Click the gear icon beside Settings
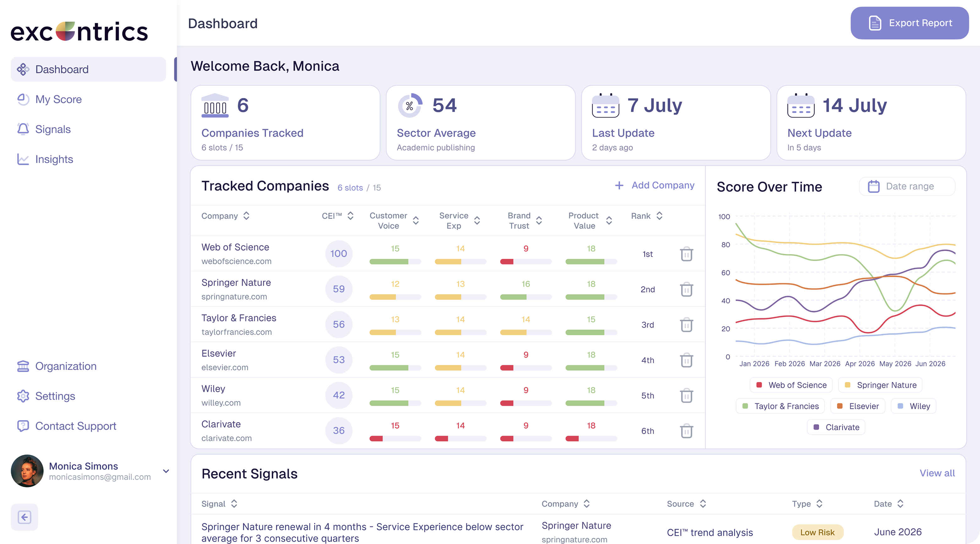Screen dimensions: 980x544 [x=23, y=396]
